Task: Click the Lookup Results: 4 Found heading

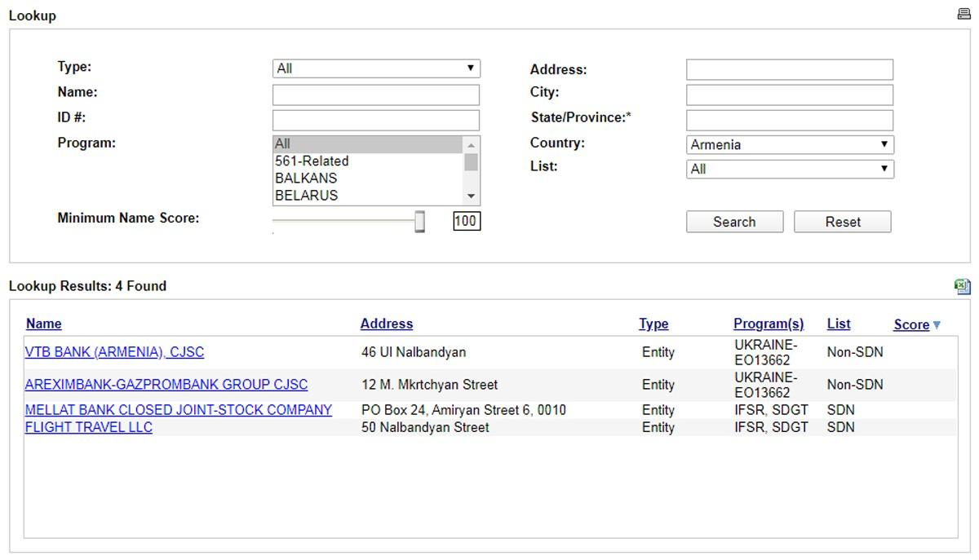Action: [87, 286]
